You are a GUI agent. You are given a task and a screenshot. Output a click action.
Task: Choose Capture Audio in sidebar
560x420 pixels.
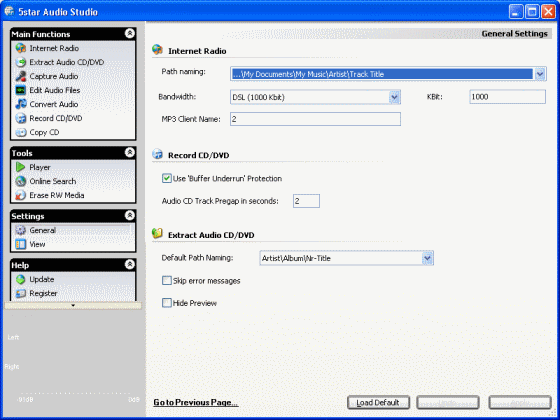(54, 76)
